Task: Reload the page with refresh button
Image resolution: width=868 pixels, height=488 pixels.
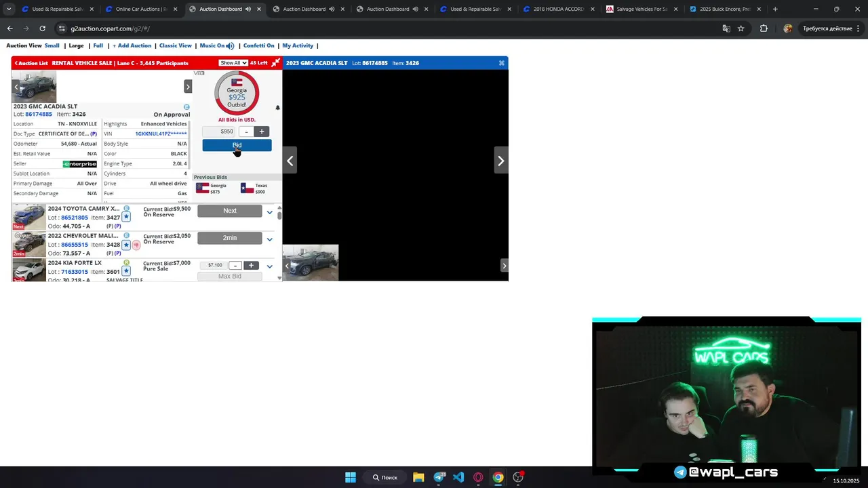Action: click(x=42, y=28)
